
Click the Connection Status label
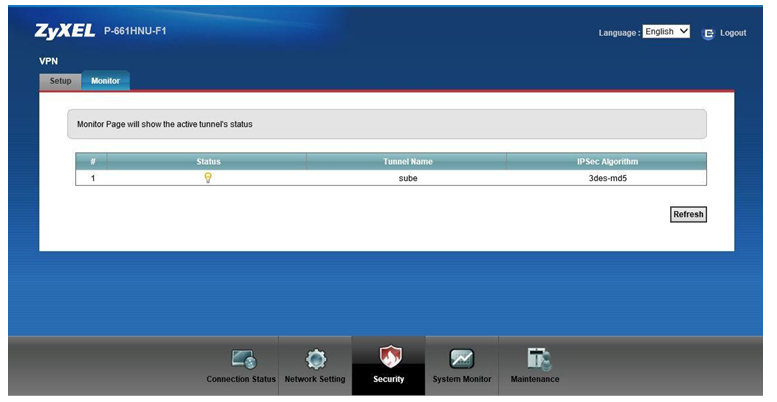241,379
